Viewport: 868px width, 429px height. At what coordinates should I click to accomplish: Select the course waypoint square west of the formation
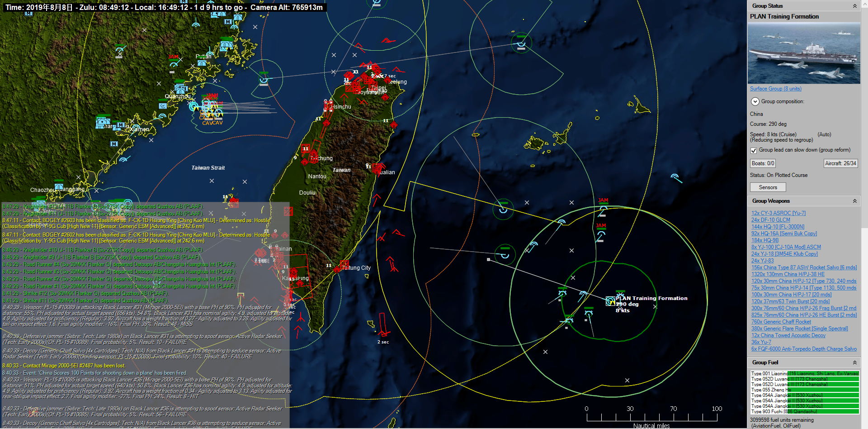488,260
